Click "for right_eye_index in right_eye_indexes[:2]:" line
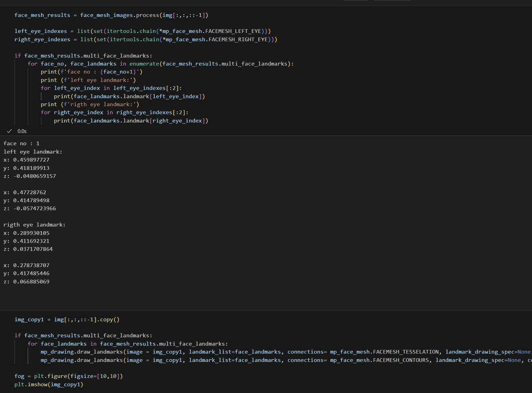The image size is (532, 393). [115, 113]
